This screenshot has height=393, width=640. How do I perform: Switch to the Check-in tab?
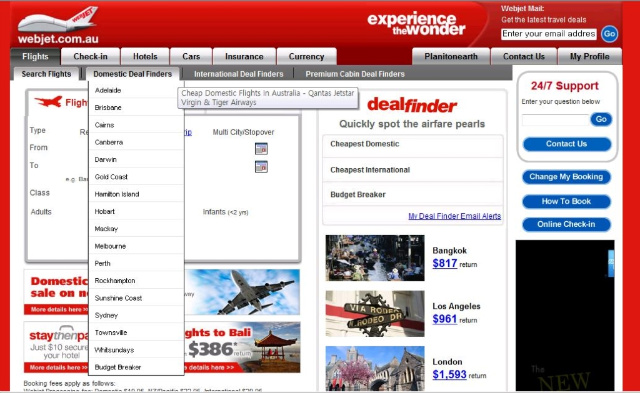pyautogui.click(x=91, y=56)
